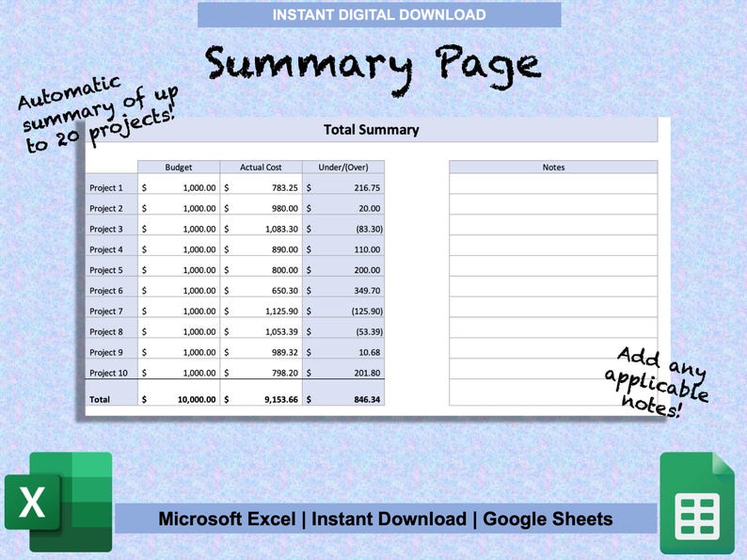Click the Under/(Over) column header

[343, 167]
